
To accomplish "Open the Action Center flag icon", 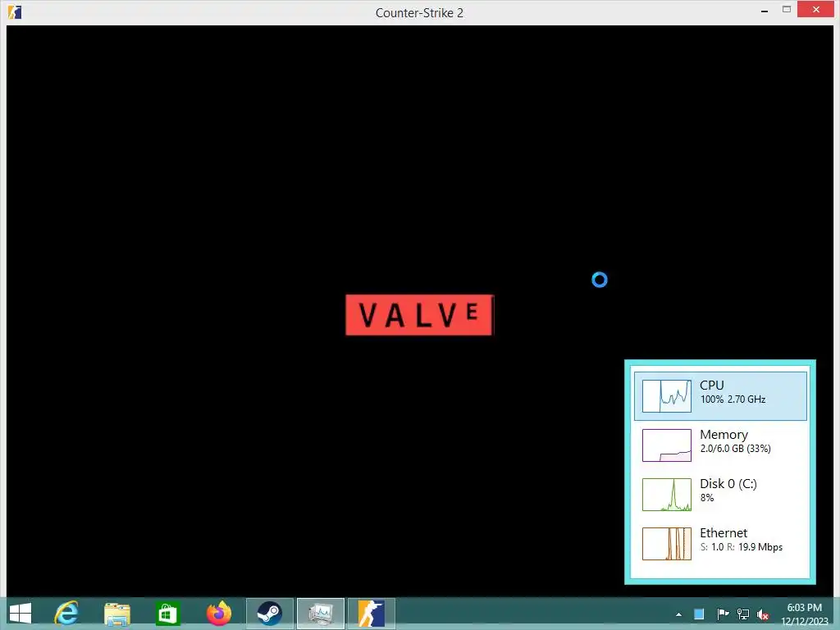I will tap(723, 614).
